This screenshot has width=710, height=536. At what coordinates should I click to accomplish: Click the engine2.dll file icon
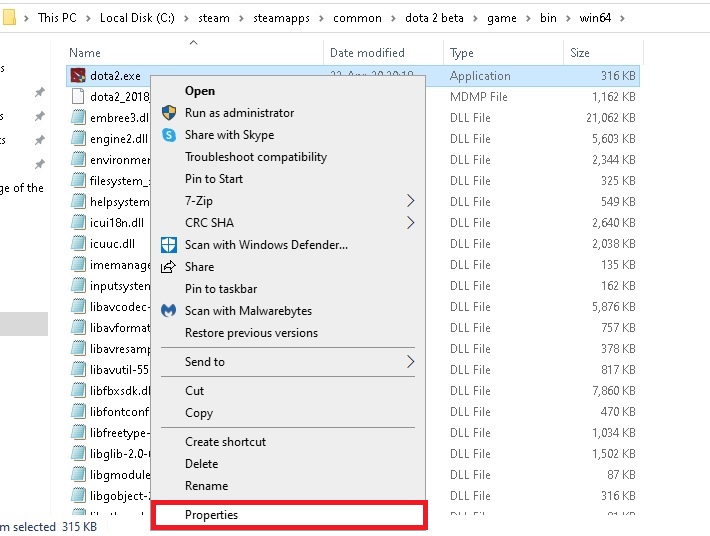(78, 139)
